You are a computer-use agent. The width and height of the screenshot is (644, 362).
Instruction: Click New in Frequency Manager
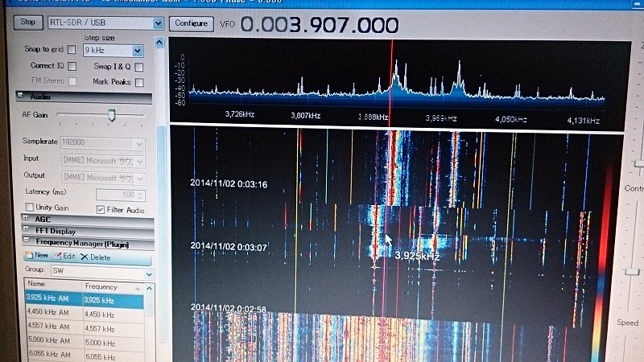click(37, 255)
